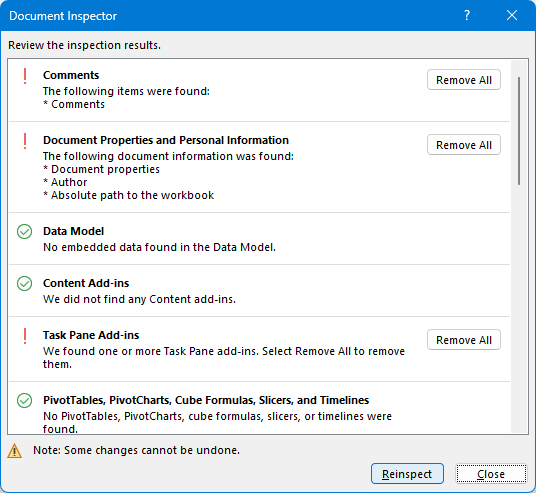Click the 'Document Inspector' title text
The image size is (536, 493).
(x=63, y=16)
